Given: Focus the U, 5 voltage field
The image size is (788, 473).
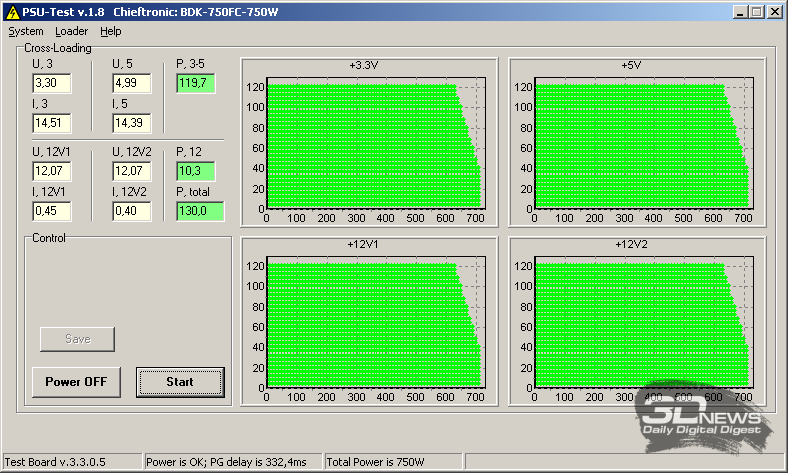Looking at the screenshot, I should [131, 83].
